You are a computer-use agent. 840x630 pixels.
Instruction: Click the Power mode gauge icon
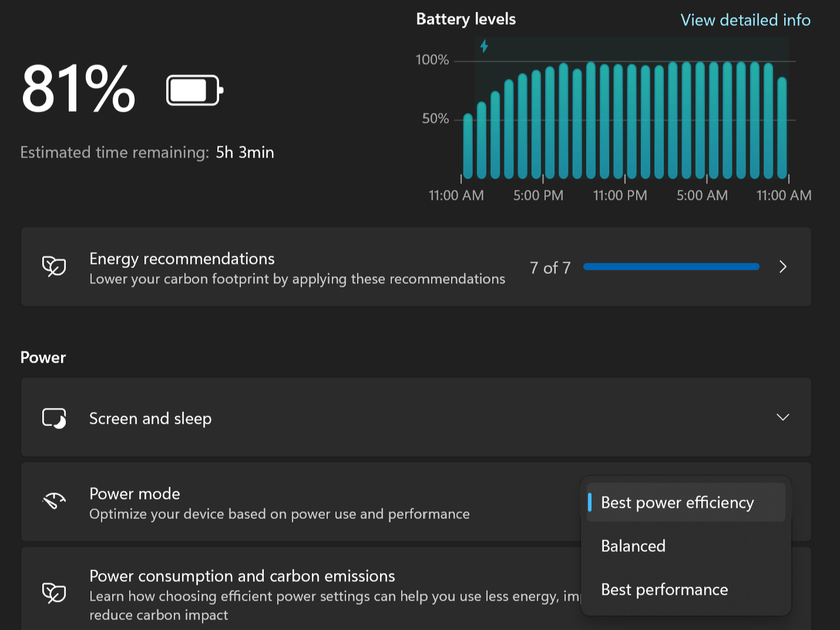[54, 501]
